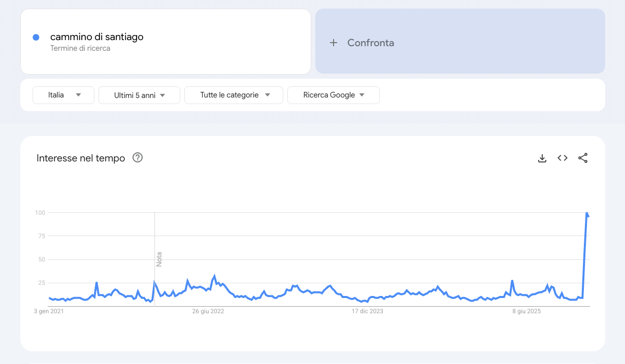The height and width of the screenshot is (364, 625).
Task: Click the Termine di ricerca subtitle
Action: click(80, 49)
